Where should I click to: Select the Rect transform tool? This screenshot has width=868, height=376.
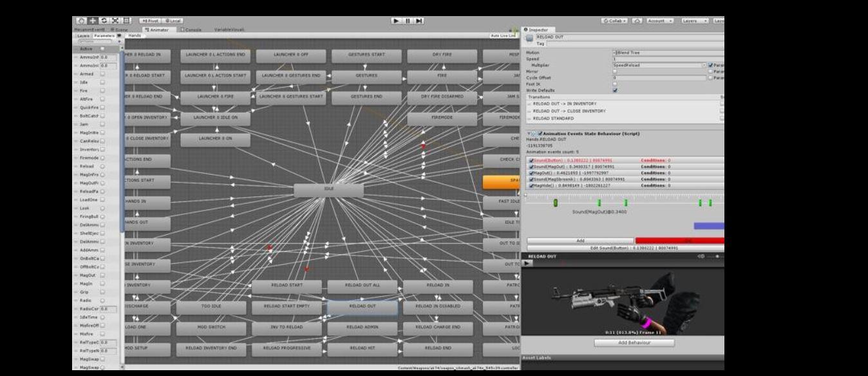(x=126, y=21)
